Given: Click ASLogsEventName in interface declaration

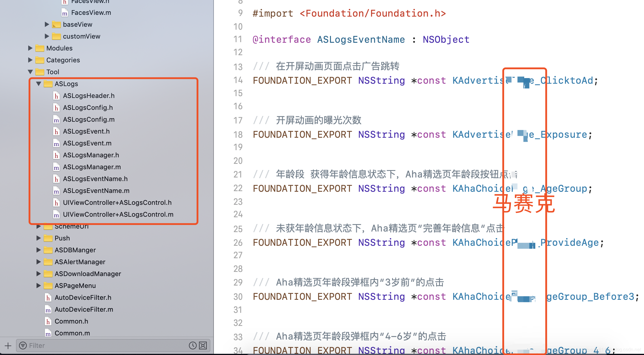Looking at the screenshot, I should tap(361, 39).
